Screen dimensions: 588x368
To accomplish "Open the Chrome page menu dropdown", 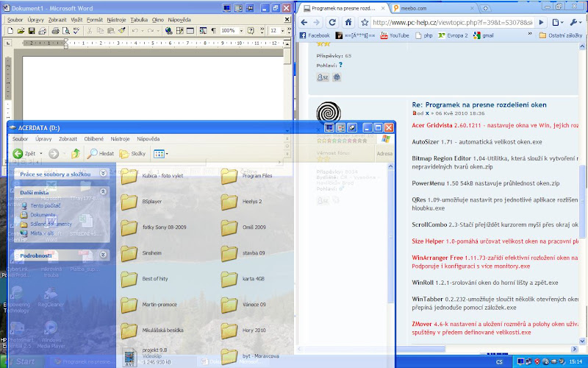I will pos(558,23).
